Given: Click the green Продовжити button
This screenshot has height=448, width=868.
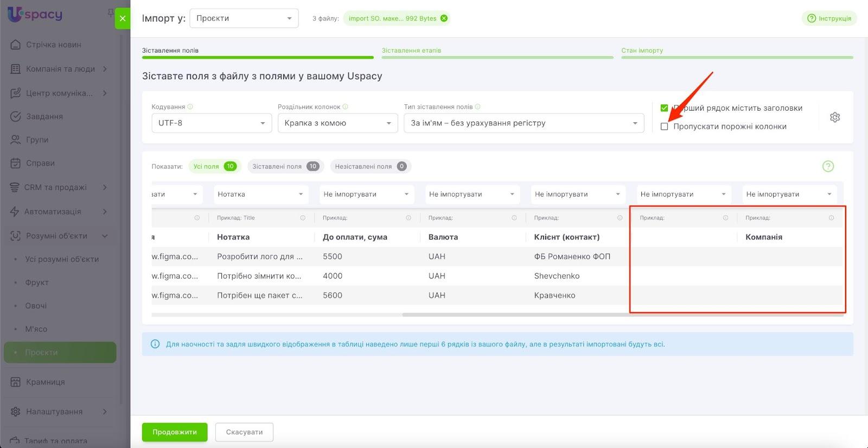Looking at the screenshot, I should tap(174, 432).
